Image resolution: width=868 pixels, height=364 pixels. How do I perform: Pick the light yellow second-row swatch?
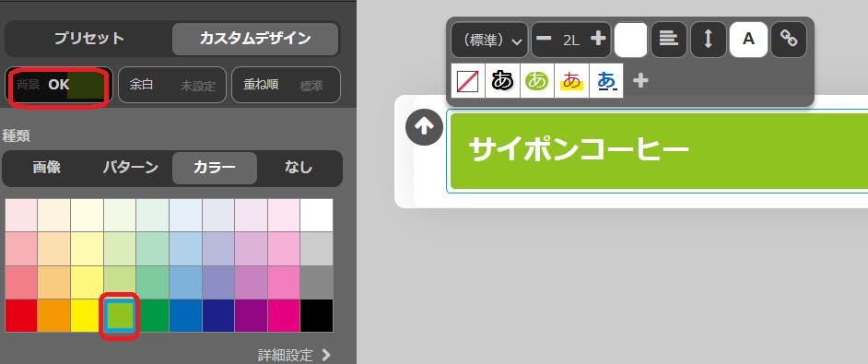coord(87,249)
